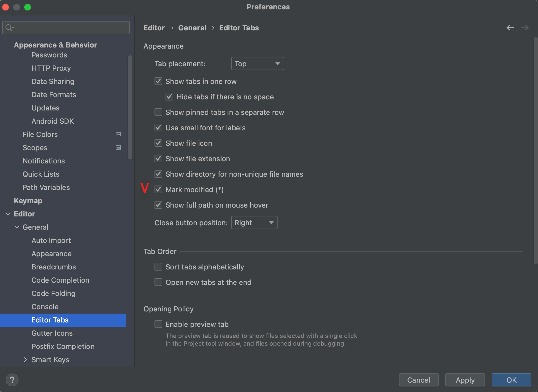Enable Sort tabs alphabetically

click(x=158, y=267)
